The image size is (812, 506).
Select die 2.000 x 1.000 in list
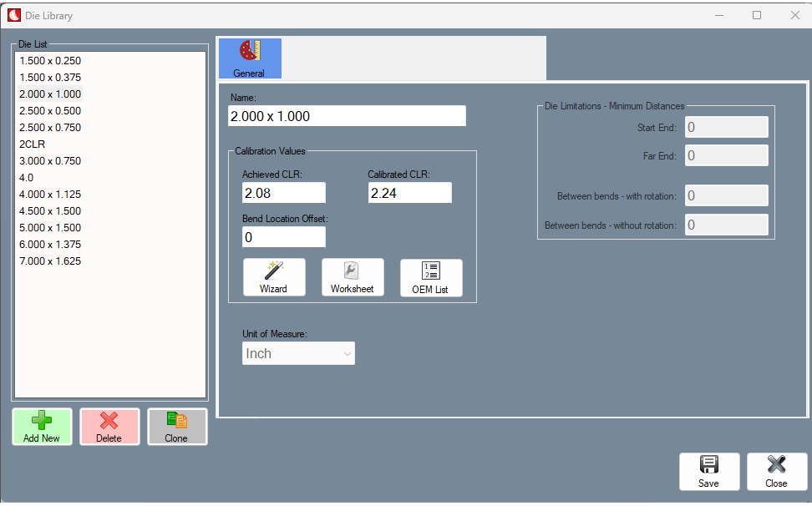[x=50, y=94]
